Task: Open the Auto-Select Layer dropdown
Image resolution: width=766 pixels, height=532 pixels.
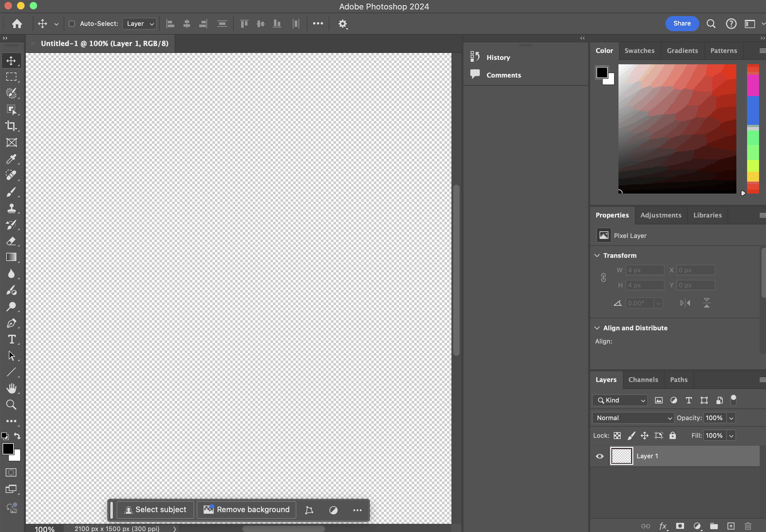Action: pos(139,24)
